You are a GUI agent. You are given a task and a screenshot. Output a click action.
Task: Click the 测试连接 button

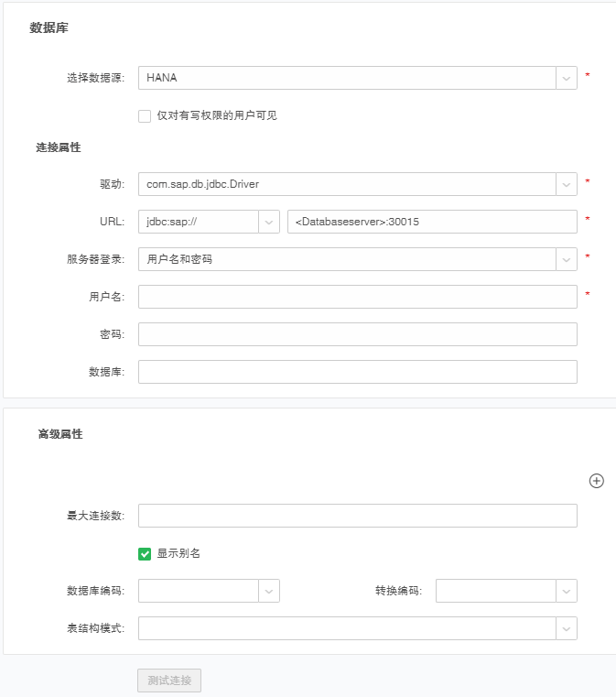[169, 681]
